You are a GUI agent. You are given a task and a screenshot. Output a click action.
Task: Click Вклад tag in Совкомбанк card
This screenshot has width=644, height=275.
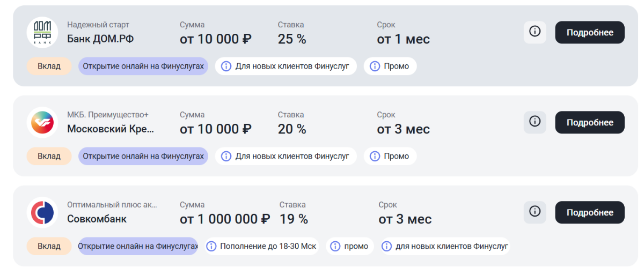[49, 247]
